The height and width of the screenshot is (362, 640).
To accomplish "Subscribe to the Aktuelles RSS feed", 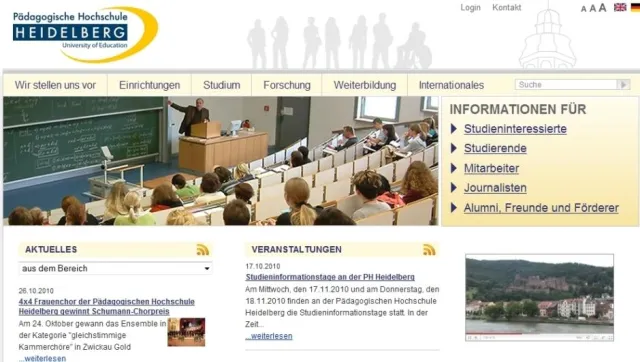I will pyautogui.click(x=202, y=249).
